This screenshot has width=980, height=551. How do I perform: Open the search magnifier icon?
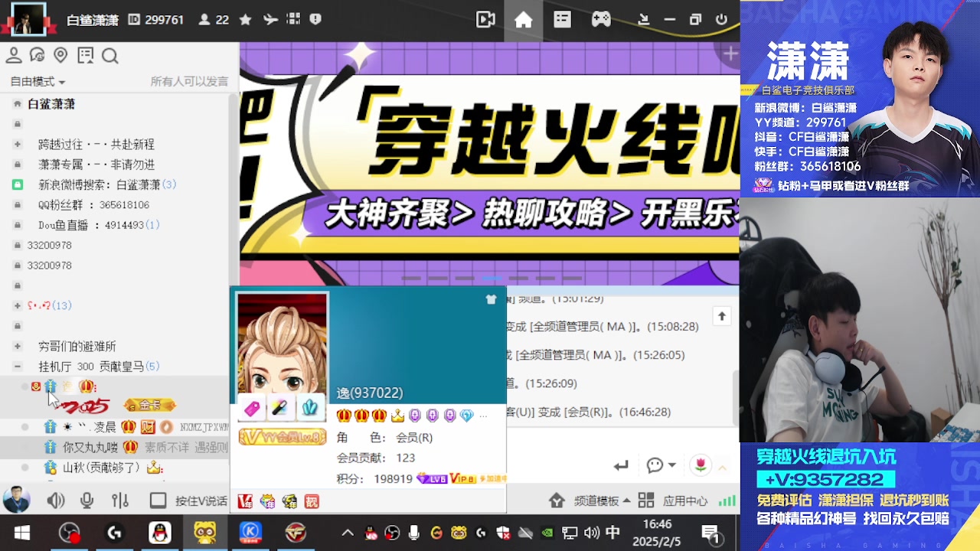(x=109, y=55)
